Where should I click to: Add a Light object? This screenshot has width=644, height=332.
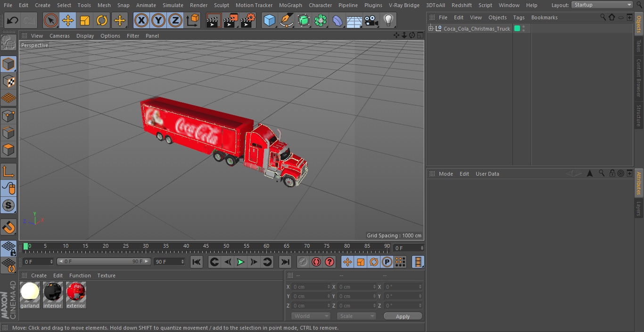click(388, 20)
